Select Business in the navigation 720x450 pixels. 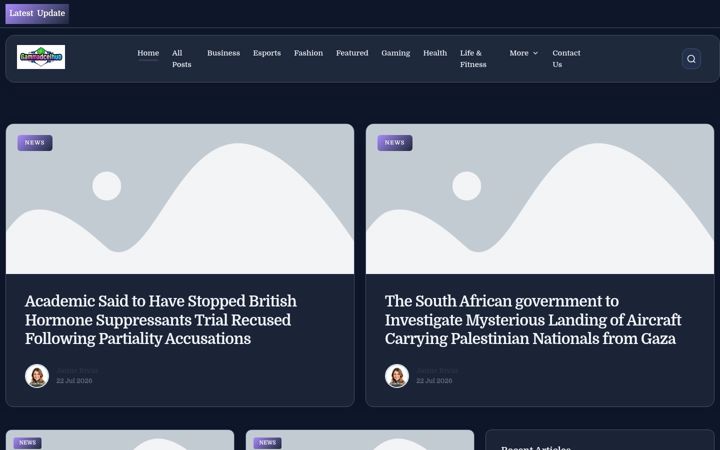click(x=223, y=53)
